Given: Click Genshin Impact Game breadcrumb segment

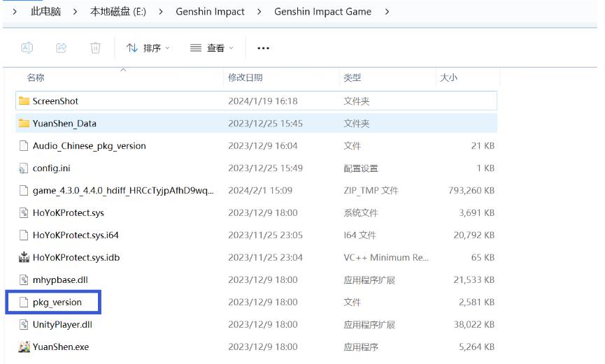Looking at the screenshot, I should [323, 12].
